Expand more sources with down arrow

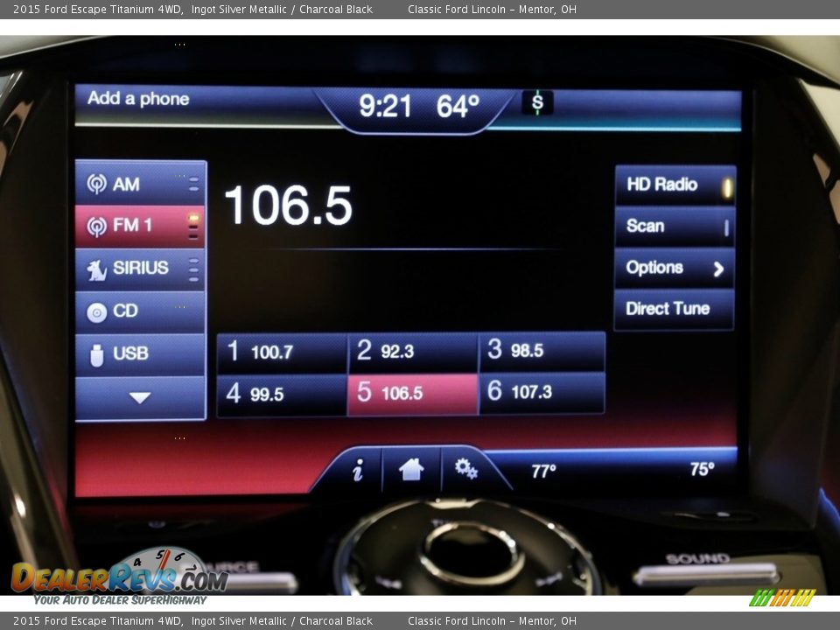point(140,398)
